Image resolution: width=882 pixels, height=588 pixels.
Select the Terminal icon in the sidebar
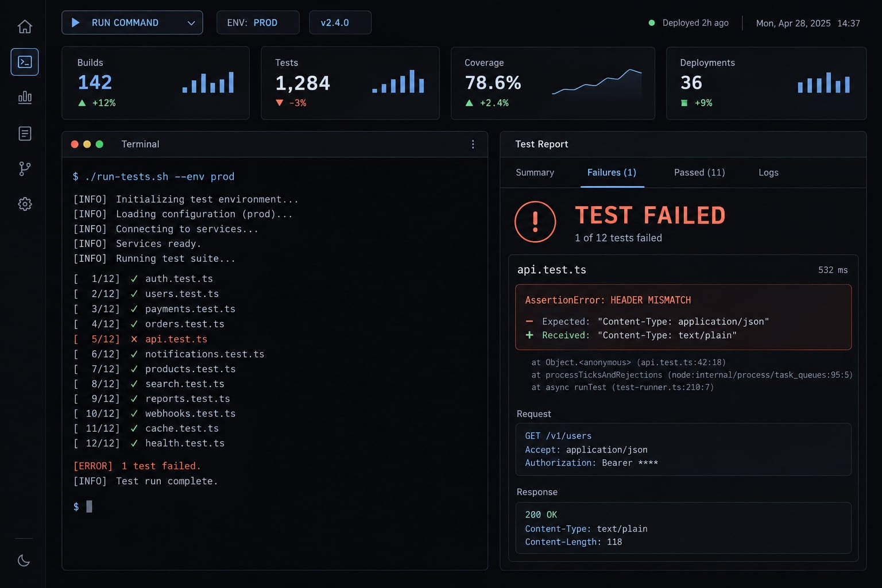pyautogui.click(x=25, y=62)
